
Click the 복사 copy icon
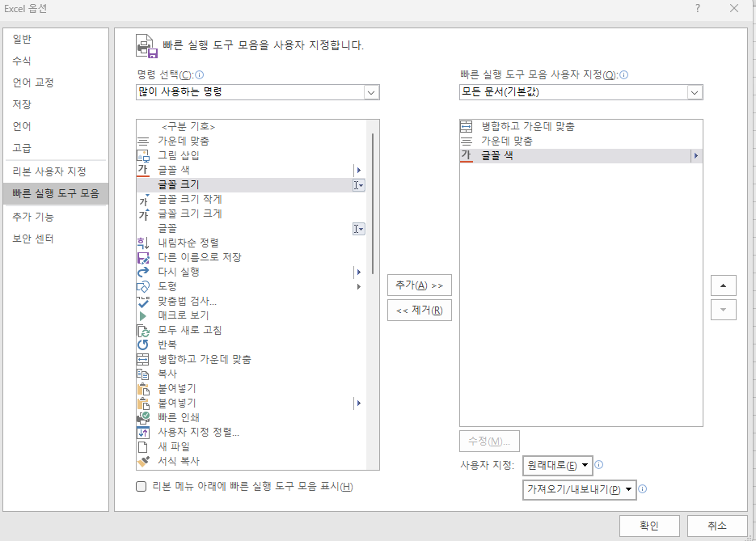click(x=143, y=374)
